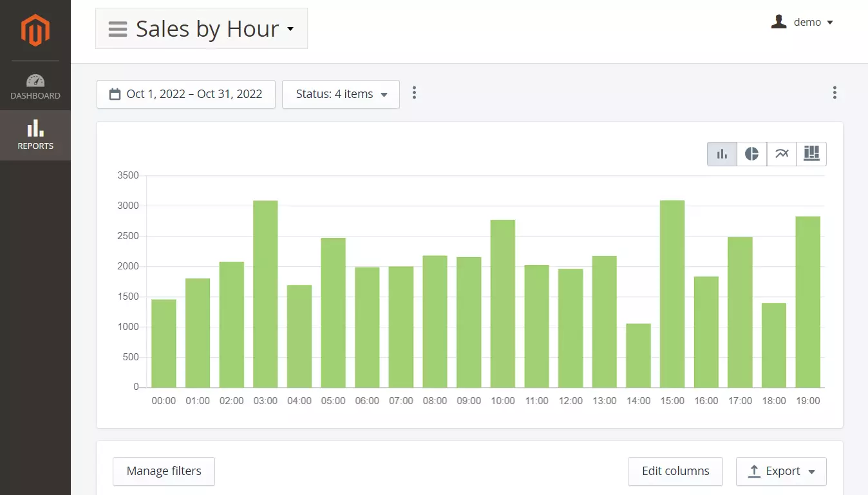The height and width of the screenshot is (495, 868).
Task: Click three-dot menu next to Status filter
Action: 414,93
